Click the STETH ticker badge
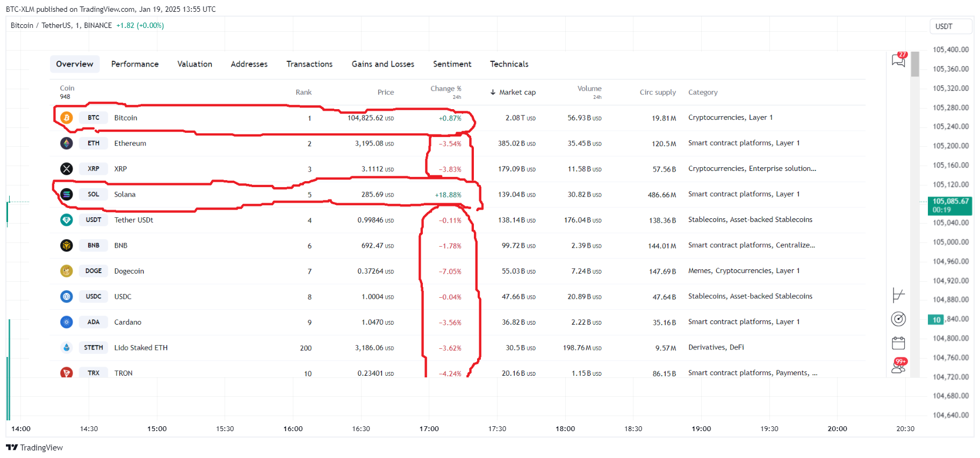 [93, 348]
